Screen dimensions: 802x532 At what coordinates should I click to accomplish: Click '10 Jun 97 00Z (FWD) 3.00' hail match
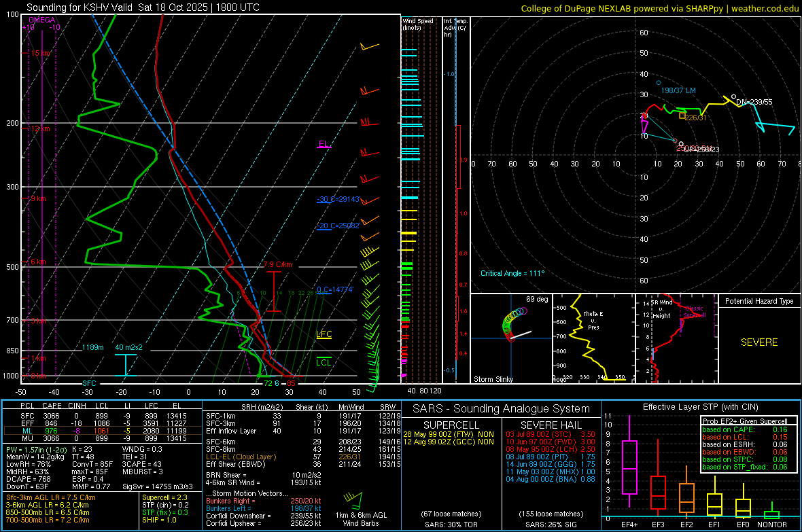pos(551,442)
